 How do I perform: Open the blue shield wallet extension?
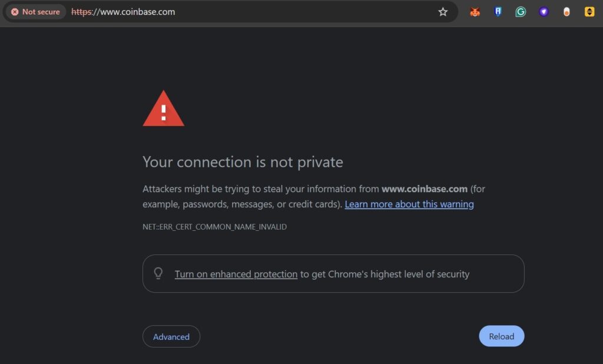pos(498,11)
